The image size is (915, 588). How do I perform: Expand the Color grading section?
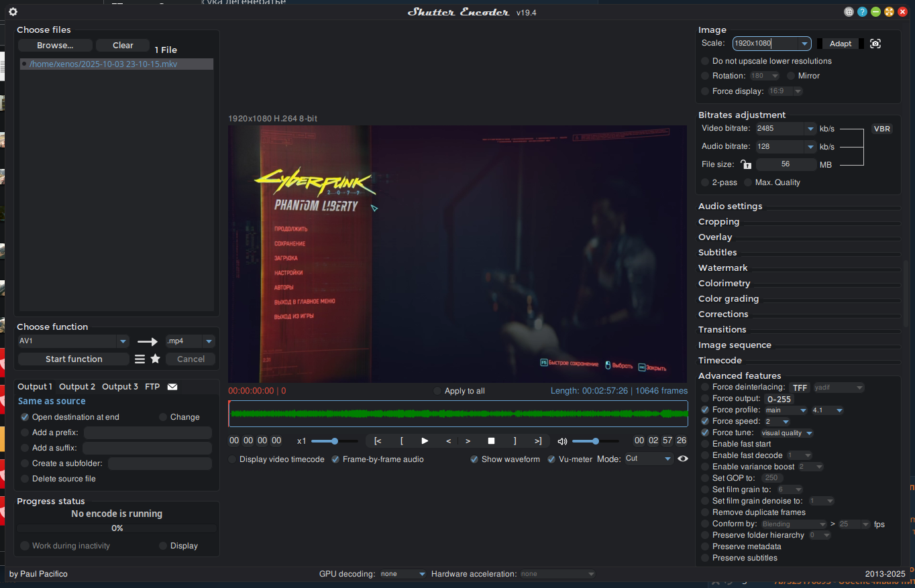[729, 299]
